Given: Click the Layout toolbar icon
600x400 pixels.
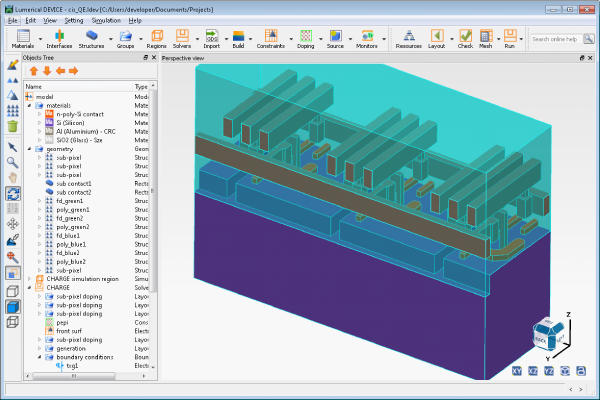Looking at the screenshot, I should coord(437,39).
